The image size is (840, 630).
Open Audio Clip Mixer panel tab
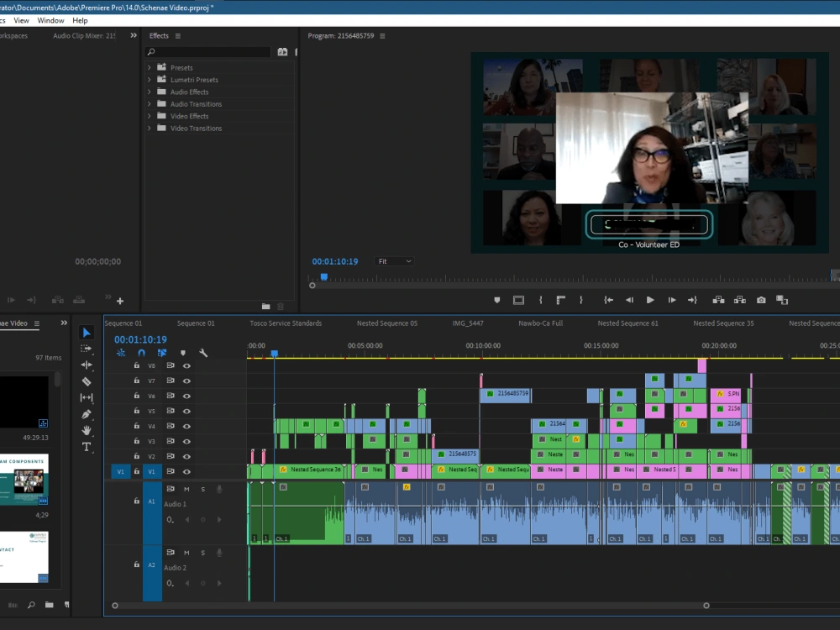(x=84, y=36)
